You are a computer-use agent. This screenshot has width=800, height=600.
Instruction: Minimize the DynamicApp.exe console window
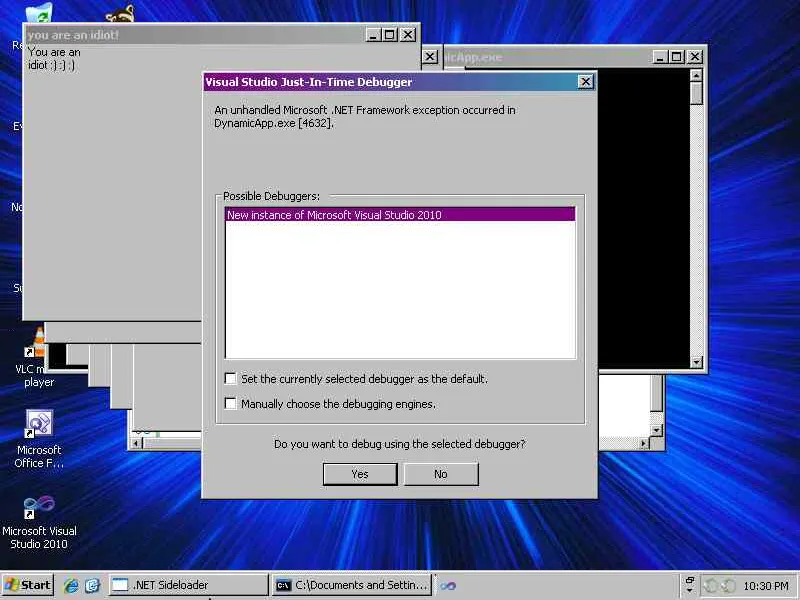(x=660, y=57)
